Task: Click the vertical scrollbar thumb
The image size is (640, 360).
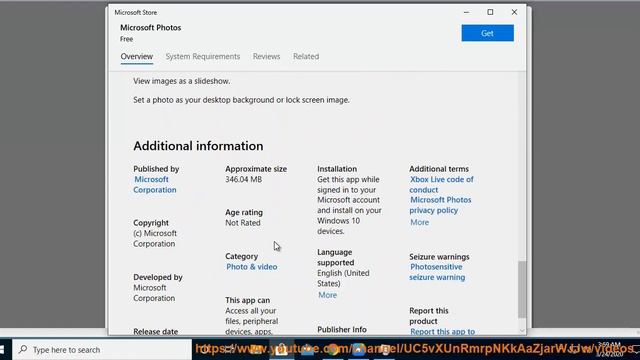Action: (x=522, y=289)
